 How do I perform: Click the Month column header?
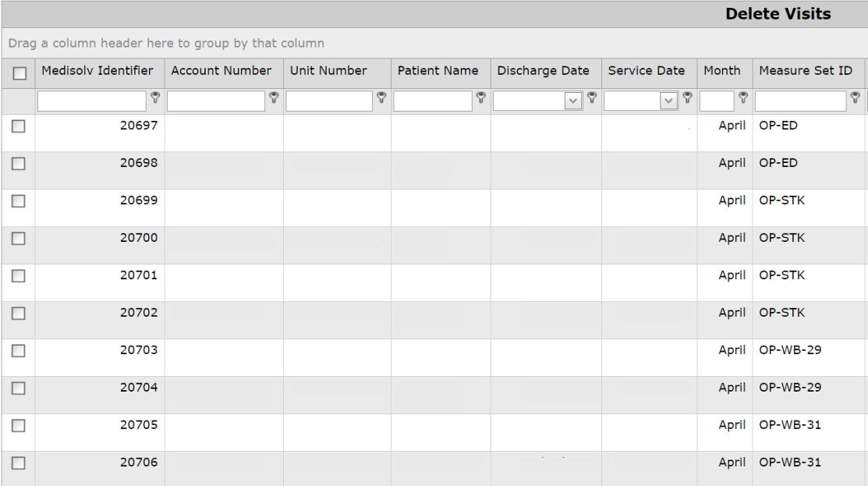(722, 71)
